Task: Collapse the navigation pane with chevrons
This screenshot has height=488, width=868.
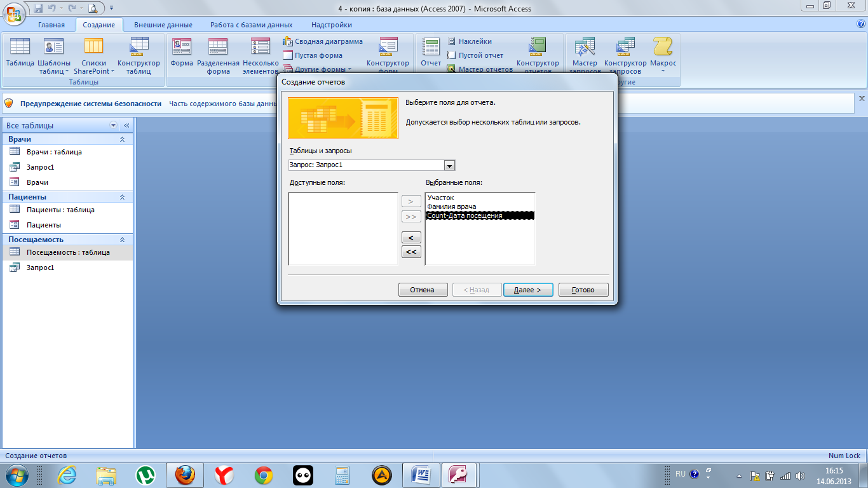Action: (126, 125)
